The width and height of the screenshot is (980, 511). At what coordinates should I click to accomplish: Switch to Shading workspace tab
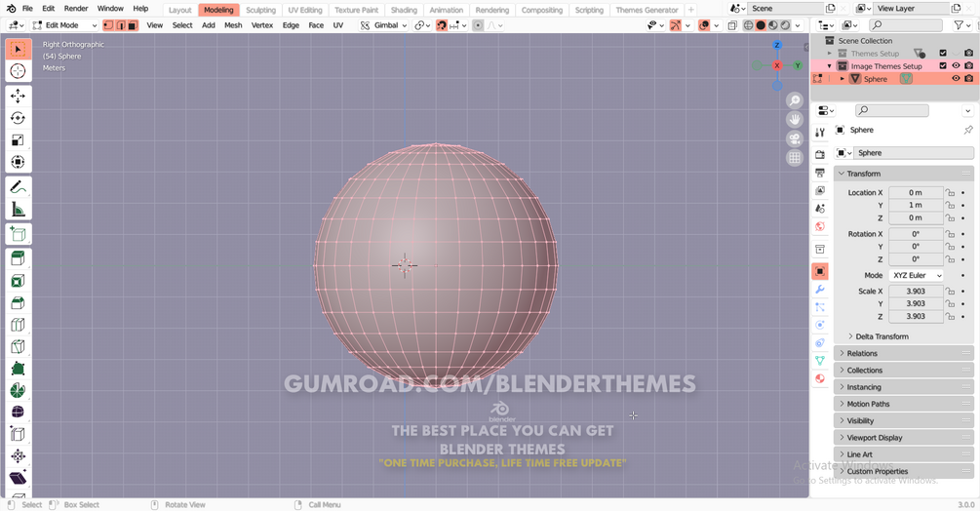click(404, 10)
